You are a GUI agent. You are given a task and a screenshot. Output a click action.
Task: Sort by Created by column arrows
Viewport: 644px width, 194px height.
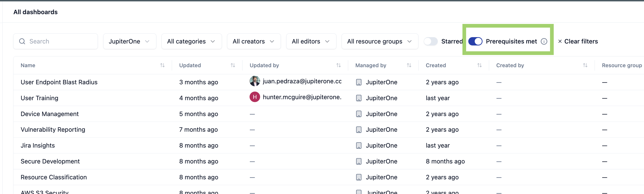click(585, 65)
